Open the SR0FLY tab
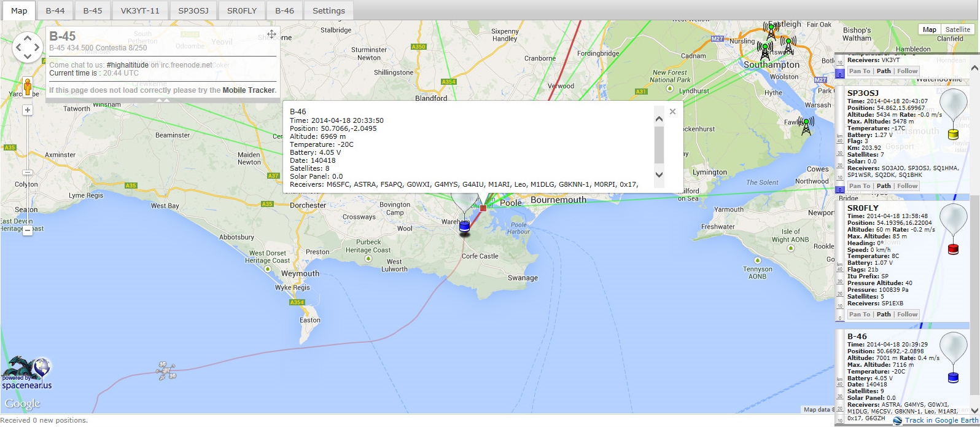The width and height of the screenshot is (980, 427). (242, 10)
